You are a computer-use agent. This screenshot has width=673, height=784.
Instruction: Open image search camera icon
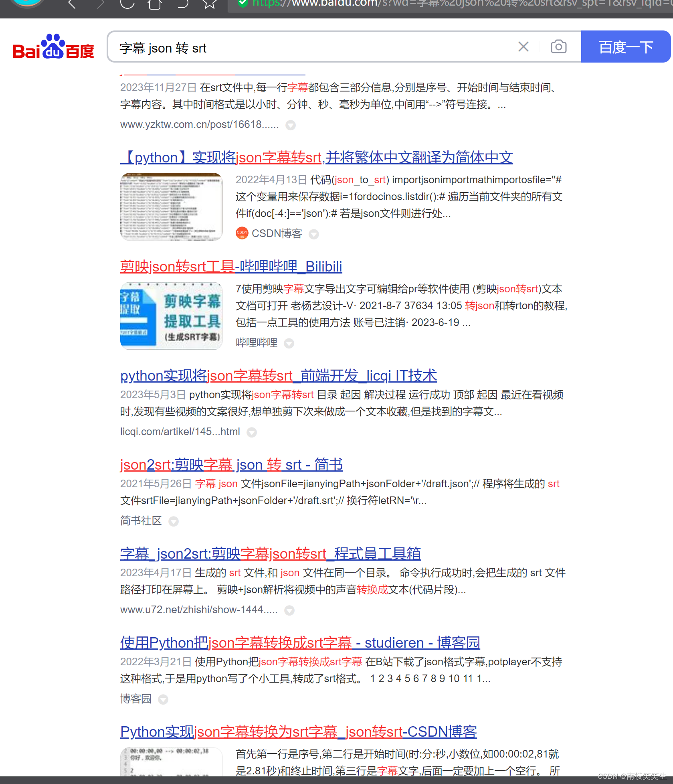click(558, 47)
